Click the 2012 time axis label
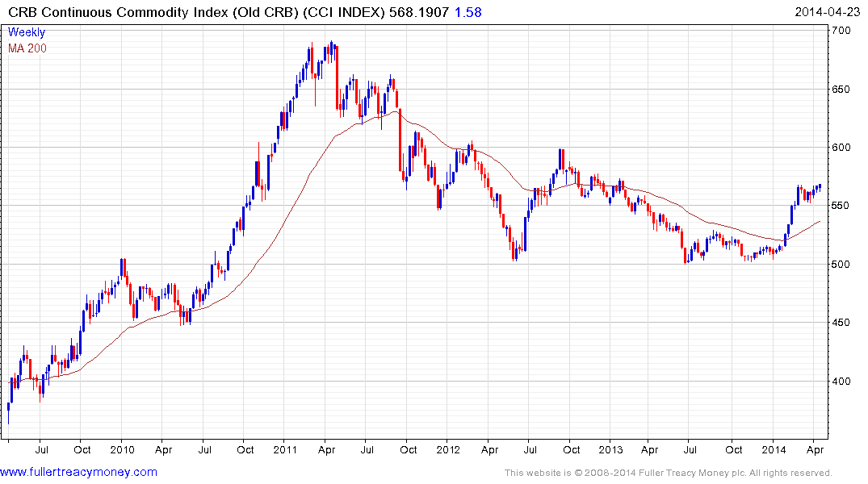The height and width of the screenshot is (484, 868). (448, 449)
